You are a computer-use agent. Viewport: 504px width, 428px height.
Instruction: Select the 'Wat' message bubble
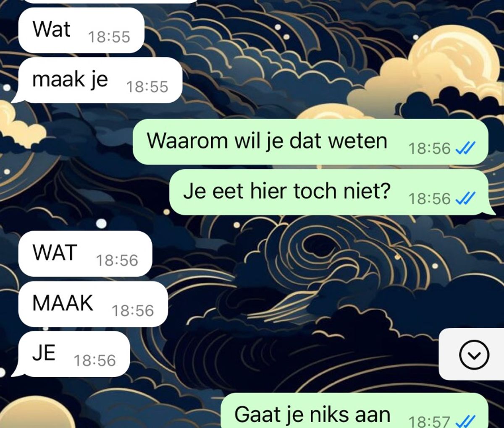tap(81, 30)
